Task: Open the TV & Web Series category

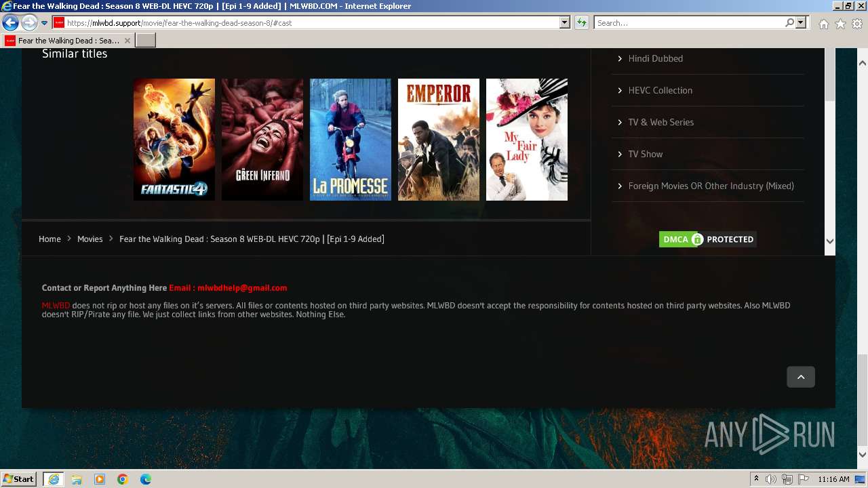Action: coord(660,122)
